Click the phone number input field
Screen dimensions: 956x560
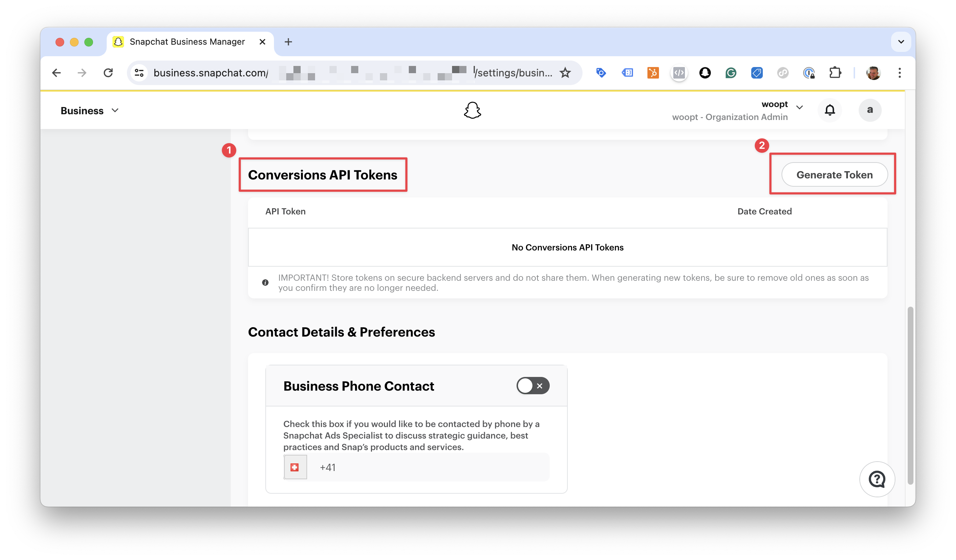pos(428,467)
